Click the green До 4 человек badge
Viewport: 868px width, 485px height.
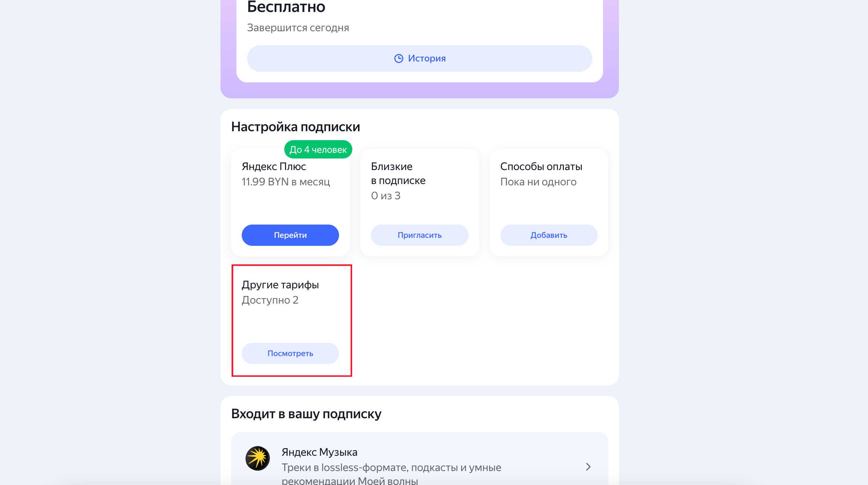[x=318, y=149]
